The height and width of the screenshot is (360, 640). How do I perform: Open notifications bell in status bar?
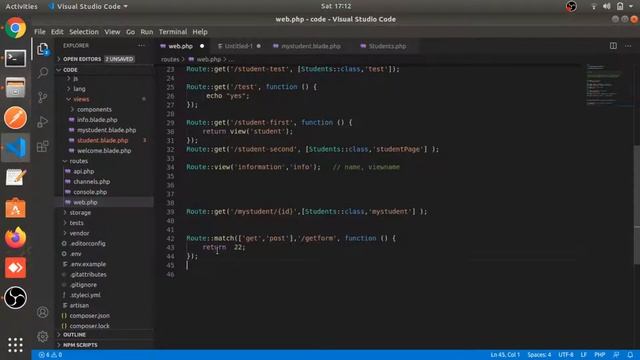point(630,355)
